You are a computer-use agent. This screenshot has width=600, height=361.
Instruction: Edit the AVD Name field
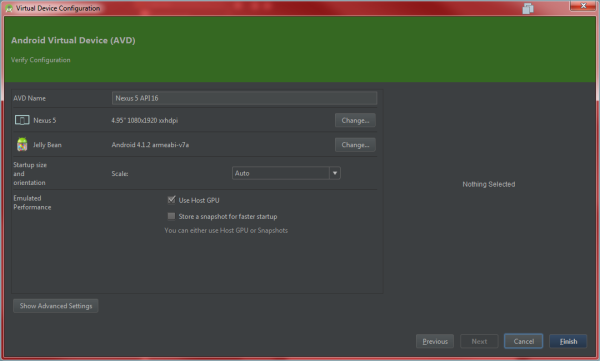tap(245, 98)
